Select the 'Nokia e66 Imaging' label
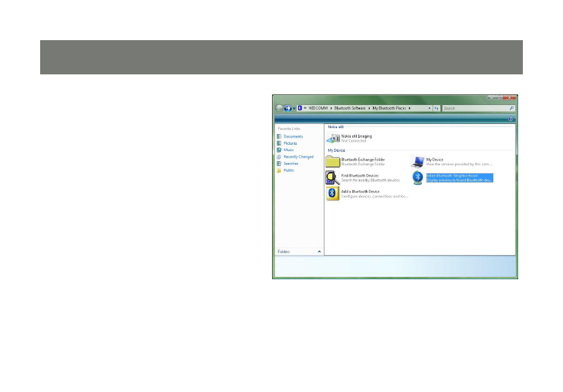Screen dimensions: 563x392 (356, 136)
